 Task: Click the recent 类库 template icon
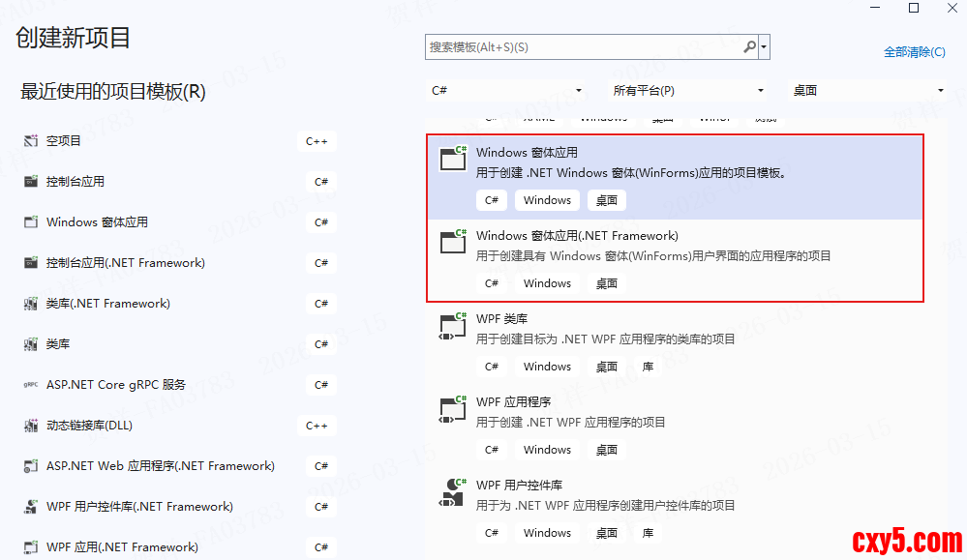click(x=31, y=344)
